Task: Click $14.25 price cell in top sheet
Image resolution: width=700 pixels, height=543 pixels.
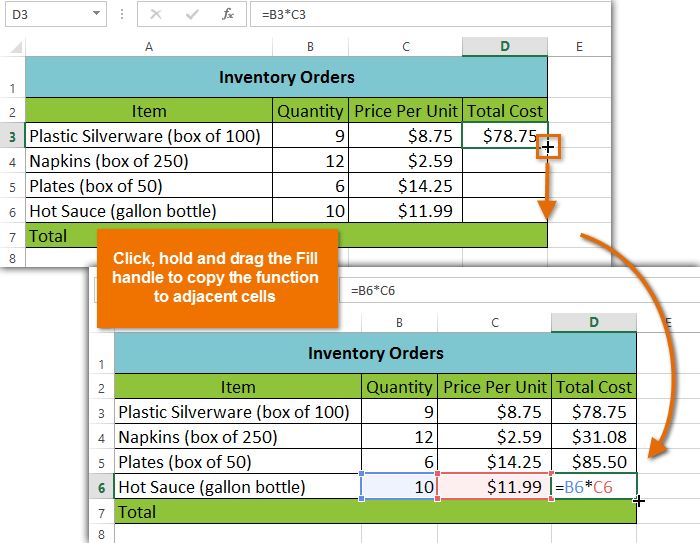Action: point(405,186)
